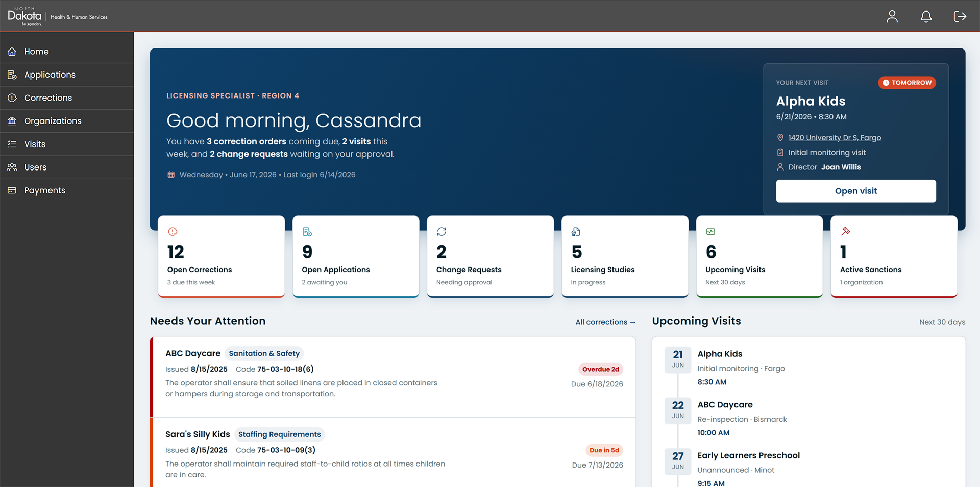Screen dimensions: 980x487
Task: Open the user profile icon
Action: click(x=892, y=16)
